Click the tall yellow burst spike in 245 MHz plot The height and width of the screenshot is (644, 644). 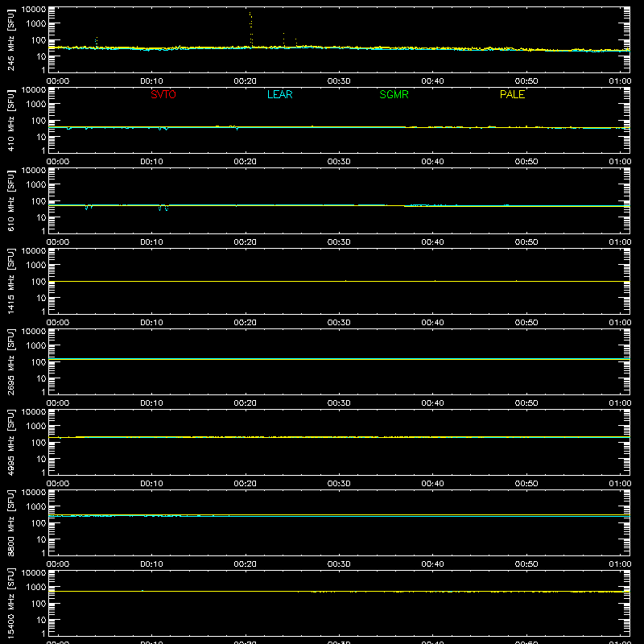point(251,30)
